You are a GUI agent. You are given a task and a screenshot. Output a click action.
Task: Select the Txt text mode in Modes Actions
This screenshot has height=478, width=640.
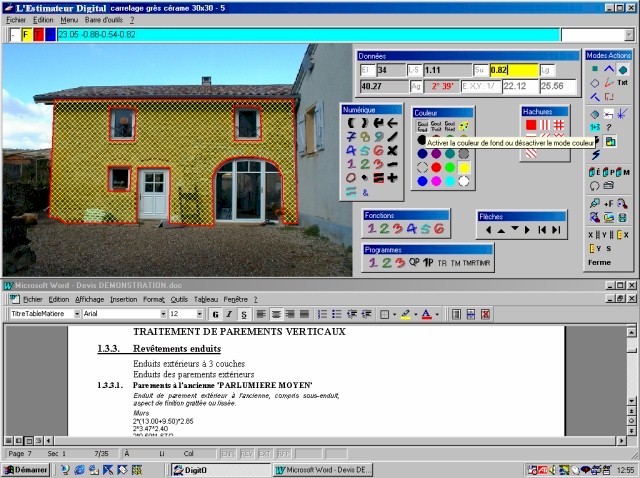point(622,82)
